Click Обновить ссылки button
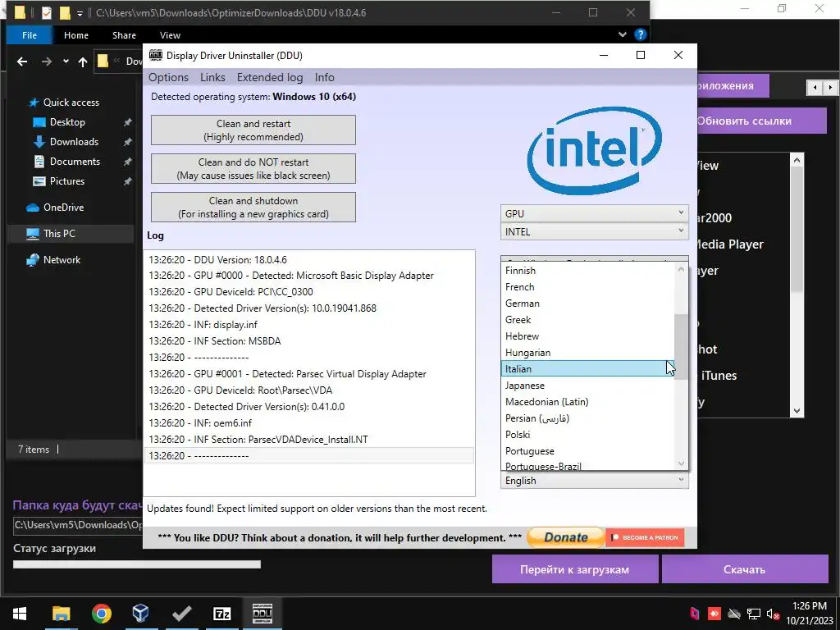This screenshot has height=630, width=840. (x=762, y=121)
